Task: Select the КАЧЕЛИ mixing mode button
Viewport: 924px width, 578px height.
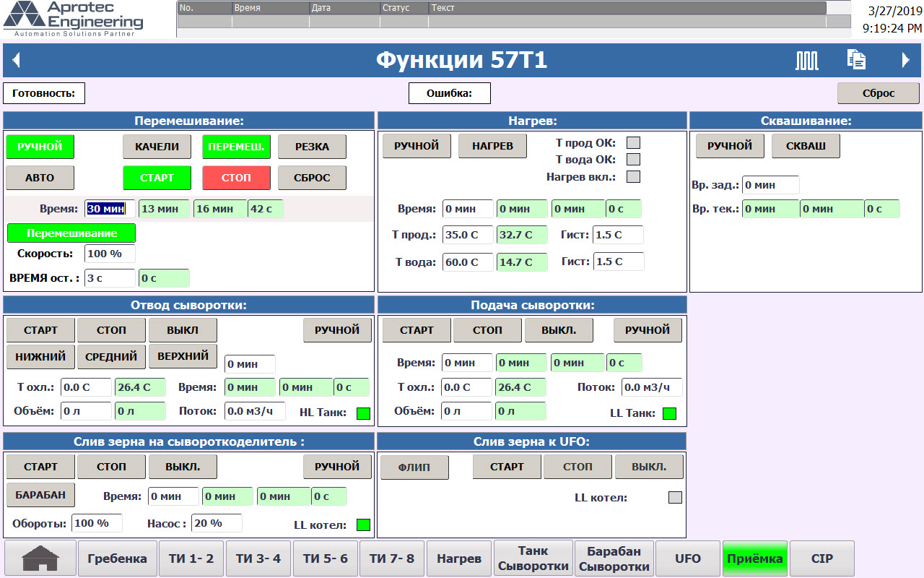Action: pyautogui.click(x=157, y=147)
